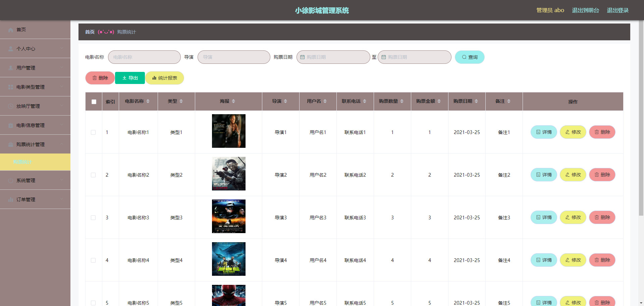Click the calendar icon in start 购票日期 field

tap(302, 57)
